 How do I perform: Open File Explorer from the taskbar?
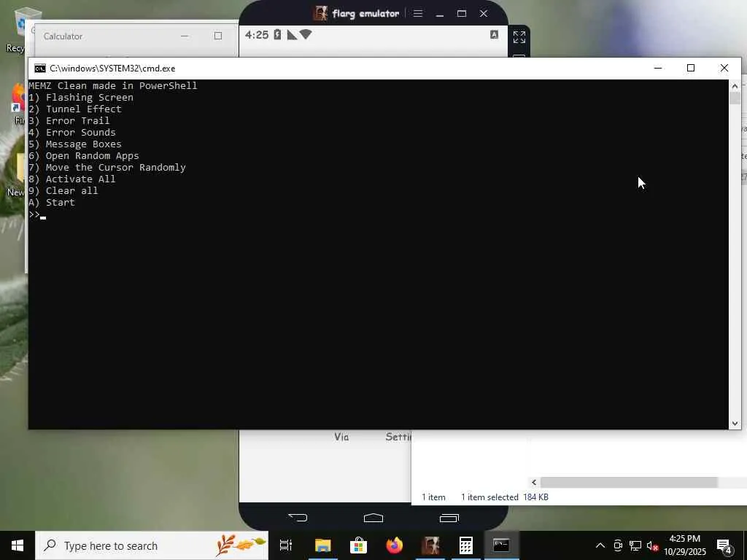click(x=322, y=545)
